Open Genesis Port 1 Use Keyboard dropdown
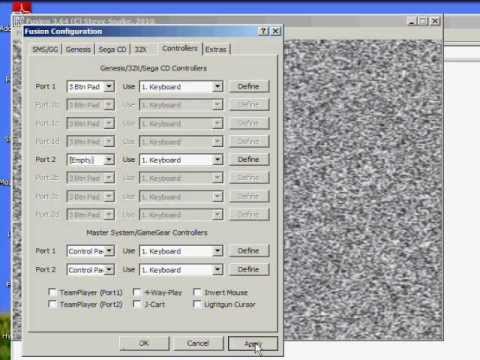The image size is (480, 360). (x=181, y=87)
